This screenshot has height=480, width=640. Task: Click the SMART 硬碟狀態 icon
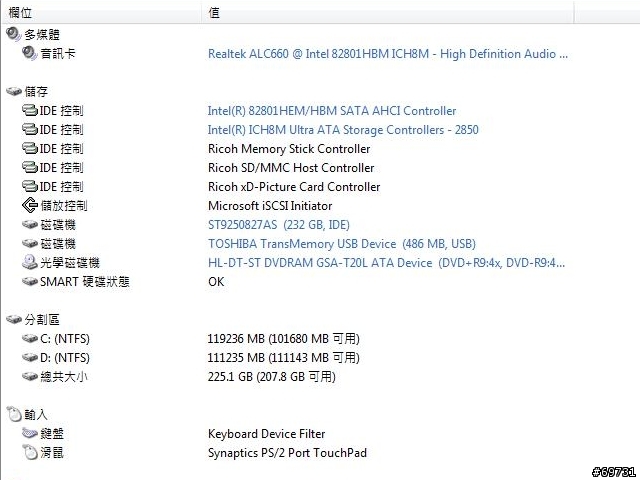[30, 281]
